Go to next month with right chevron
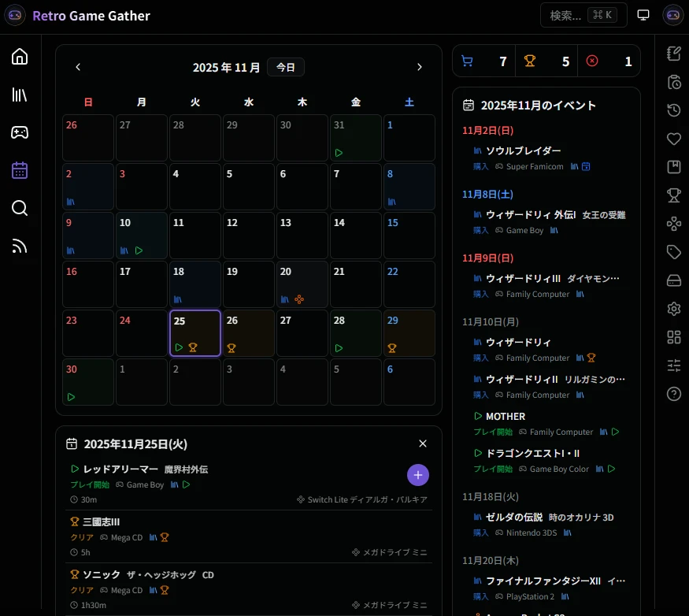The image size is (689, 616). 420,67
